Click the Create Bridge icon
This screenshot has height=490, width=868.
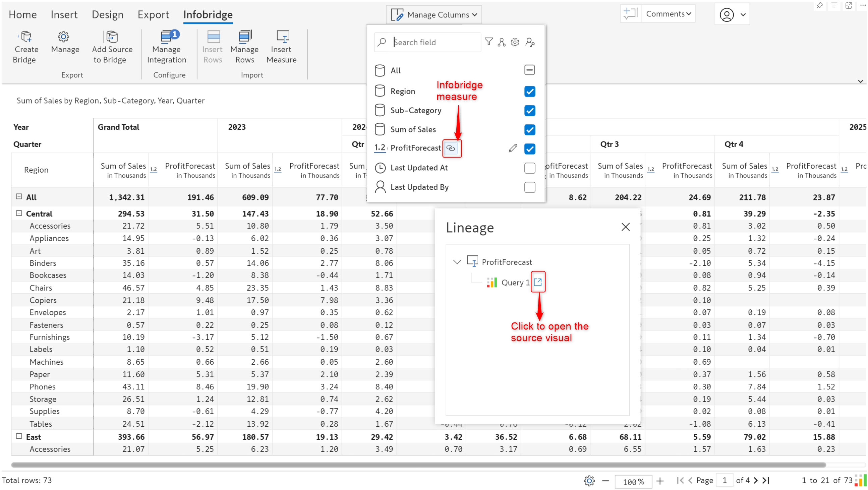click(x=25, y=37)
